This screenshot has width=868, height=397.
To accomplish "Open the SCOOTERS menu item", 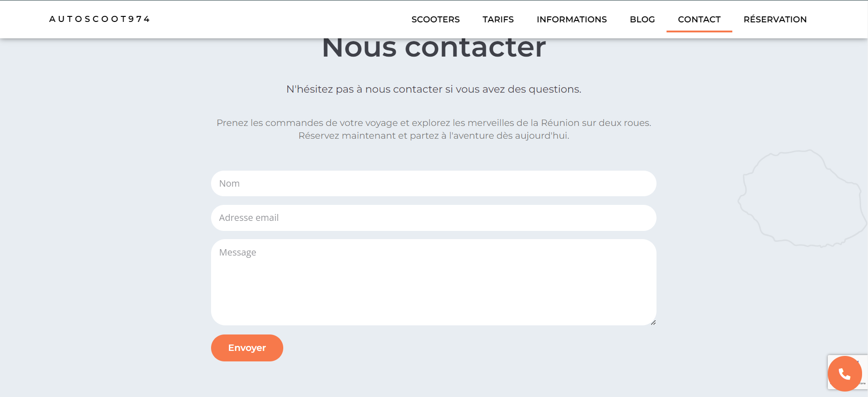I will pyautogui.click(x=435, y=20).
